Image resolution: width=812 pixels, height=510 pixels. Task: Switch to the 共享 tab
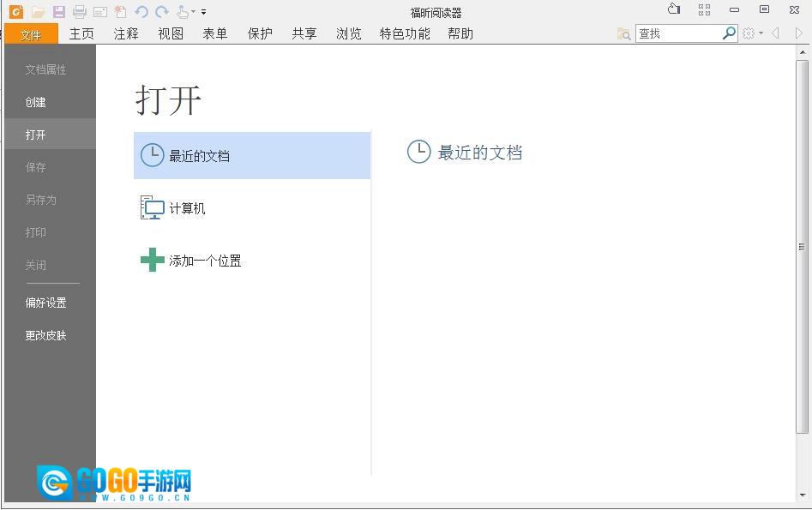coord(304,33)
